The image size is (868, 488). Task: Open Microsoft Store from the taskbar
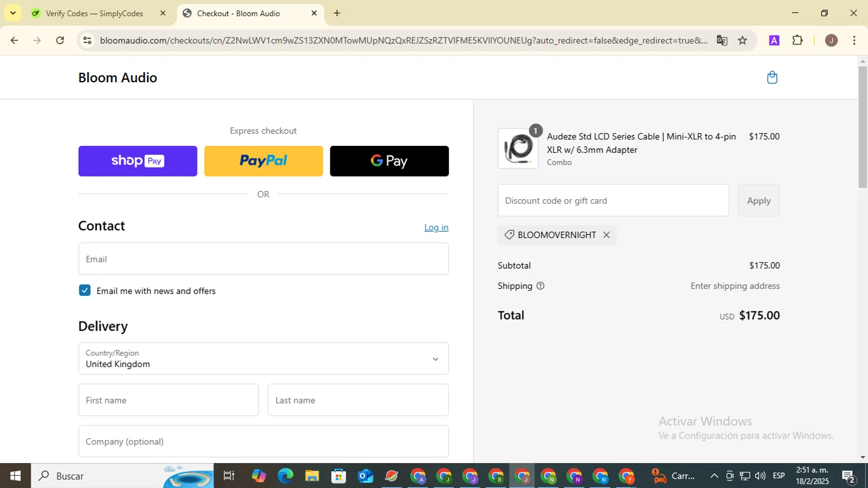pyautogui.click(x=339, y=476)
